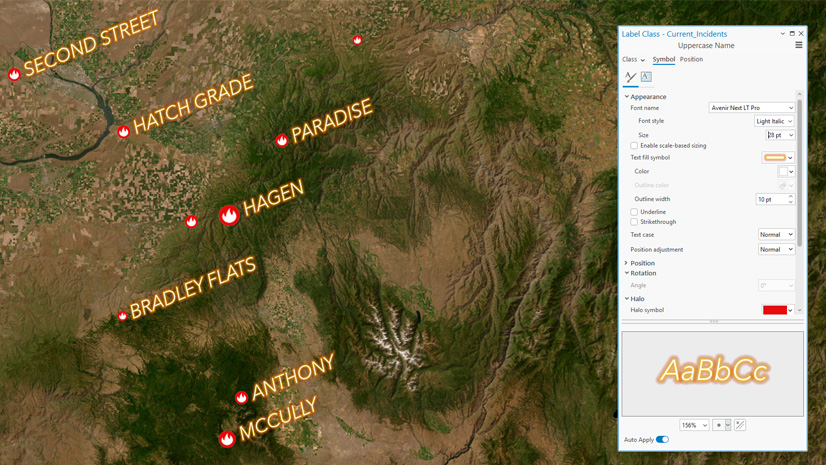Open the Text case dropdown
The height and width of the screenshot is (465, 826).
coord(776,234)
